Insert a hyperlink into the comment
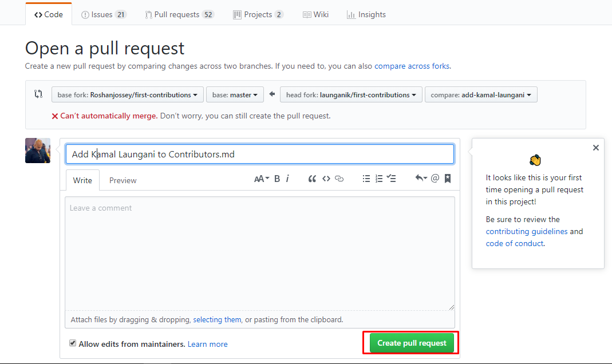The height and width of the screenshot is (364, 612). (339, 179)
